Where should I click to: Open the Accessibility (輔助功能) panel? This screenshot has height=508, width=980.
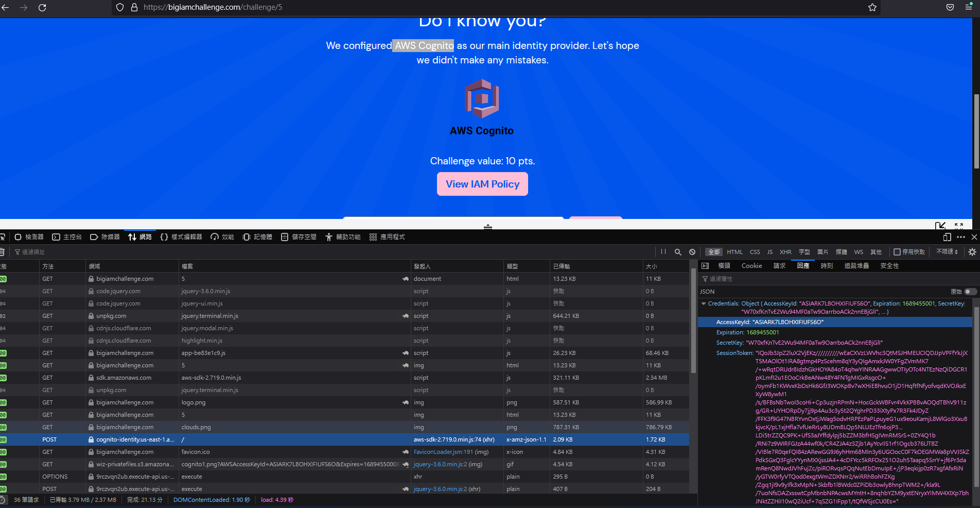[343, 237]
